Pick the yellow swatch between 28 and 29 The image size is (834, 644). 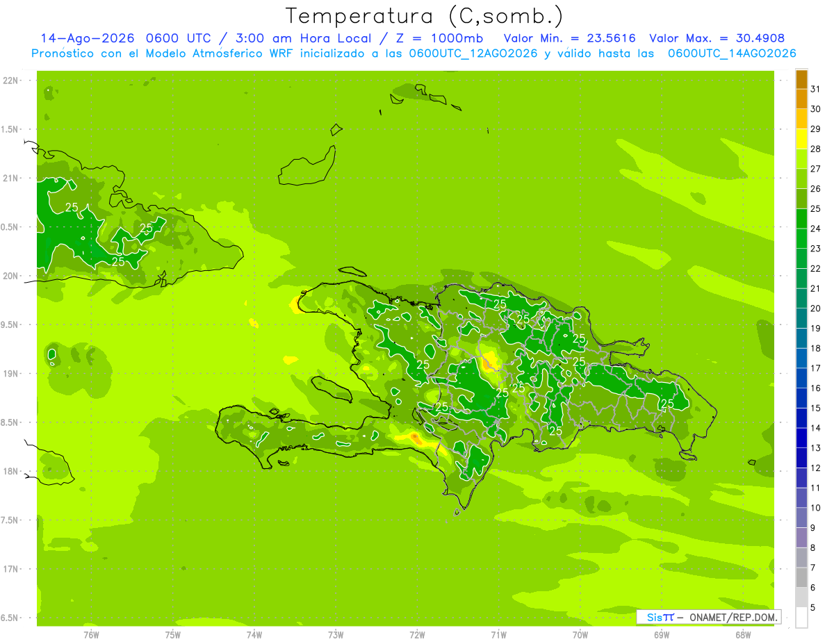(x=801, y=139)
